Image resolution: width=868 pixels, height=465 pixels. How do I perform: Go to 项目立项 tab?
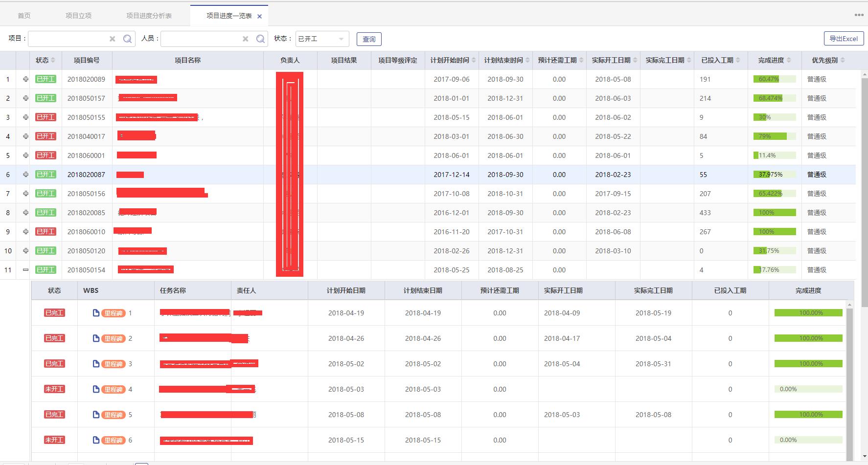coord(79,16)
